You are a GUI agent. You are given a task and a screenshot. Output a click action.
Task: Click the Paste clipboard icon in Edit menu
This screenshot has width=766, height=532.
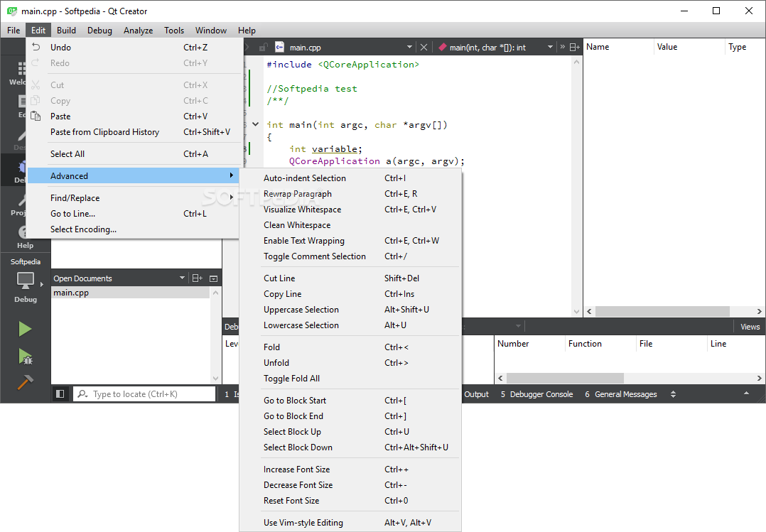(36, 116)
